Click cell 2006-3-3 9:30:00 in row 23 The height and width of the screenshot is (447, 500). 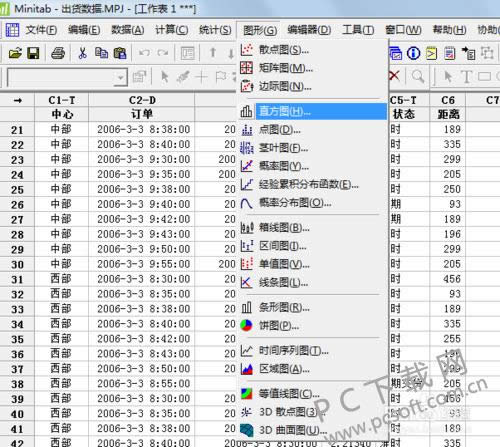point(142,159)
